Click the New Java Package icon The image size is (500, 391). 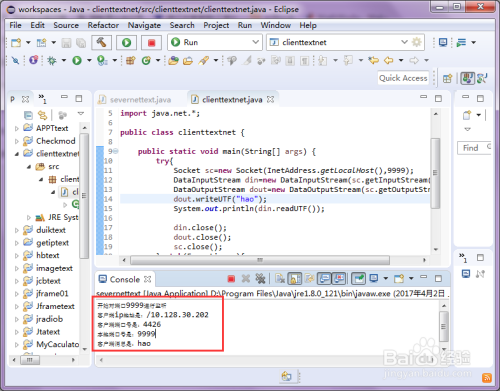click(x=131, y=60)
